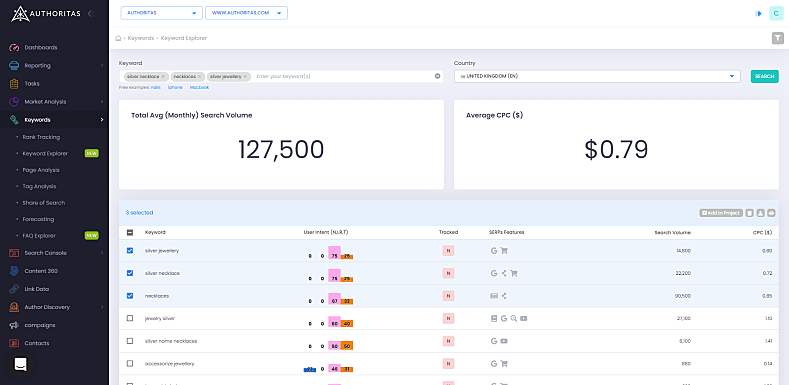789x385 pixels.
Task: Collapse the Keywords submenu arrow
Action: (x=102, y=120)
